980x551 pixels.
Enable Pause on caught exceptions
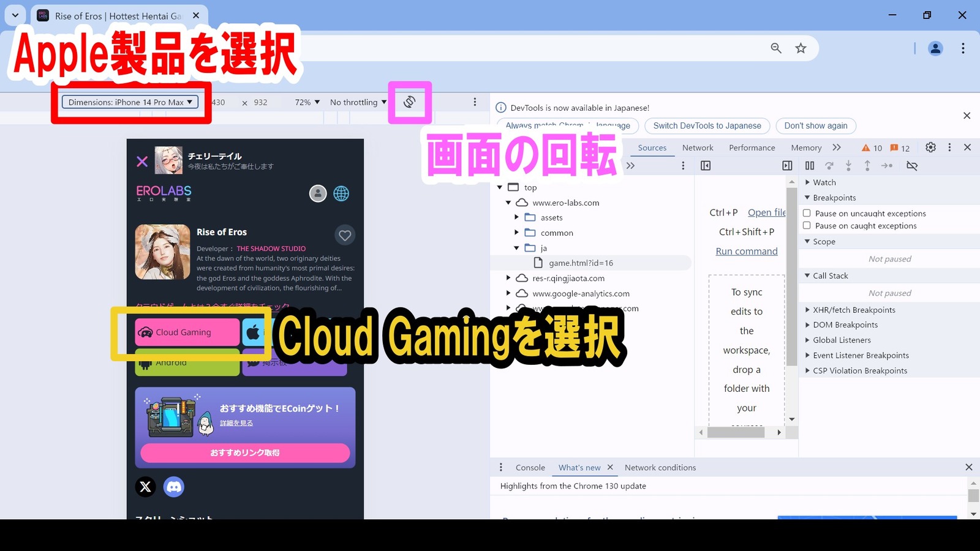[x=807, y=225]
